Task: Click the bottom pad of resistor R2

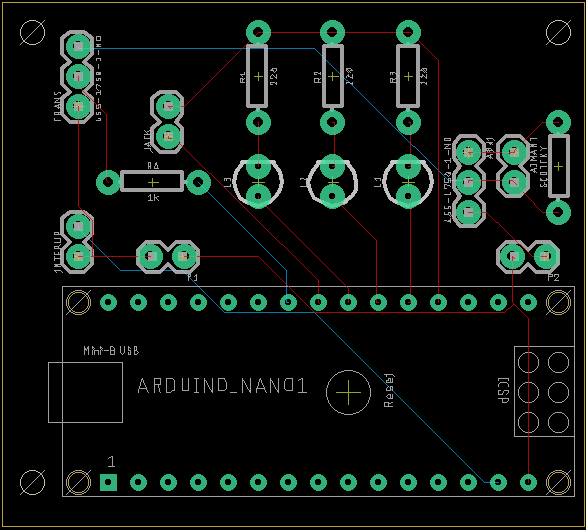Action: (x=332, y=122)
